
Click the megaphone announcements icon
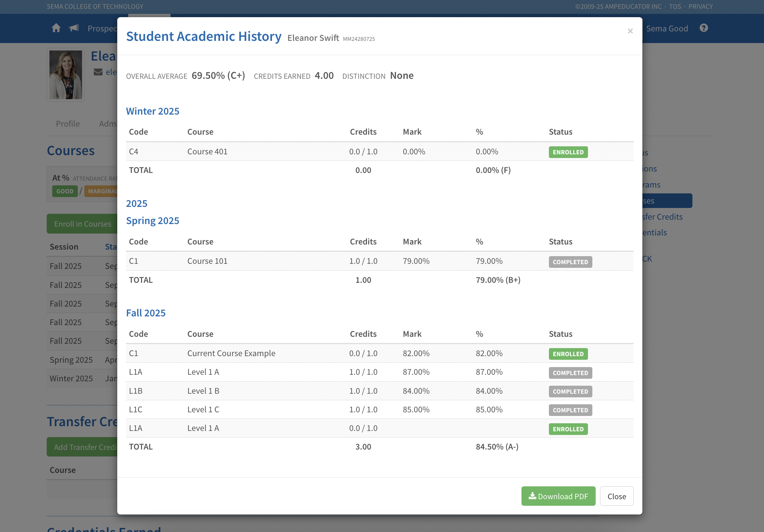(x=74, y=28)
